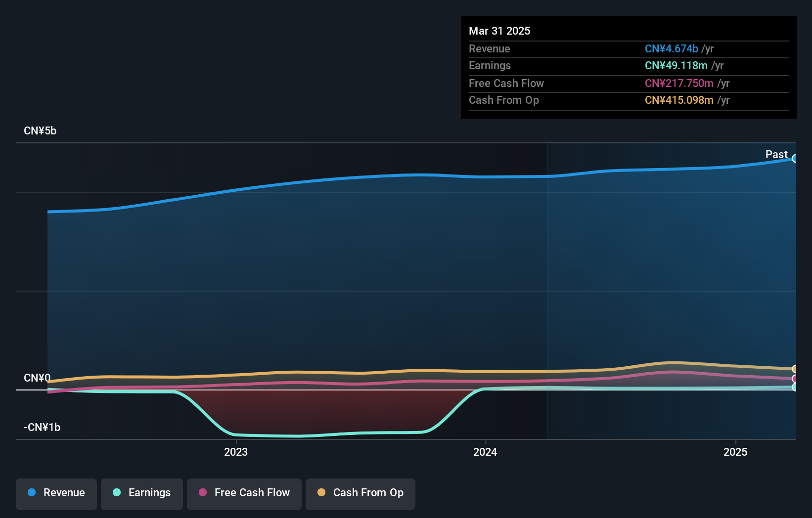
Task: Toggle the Earnings legend button
Action: pos(142,494)
